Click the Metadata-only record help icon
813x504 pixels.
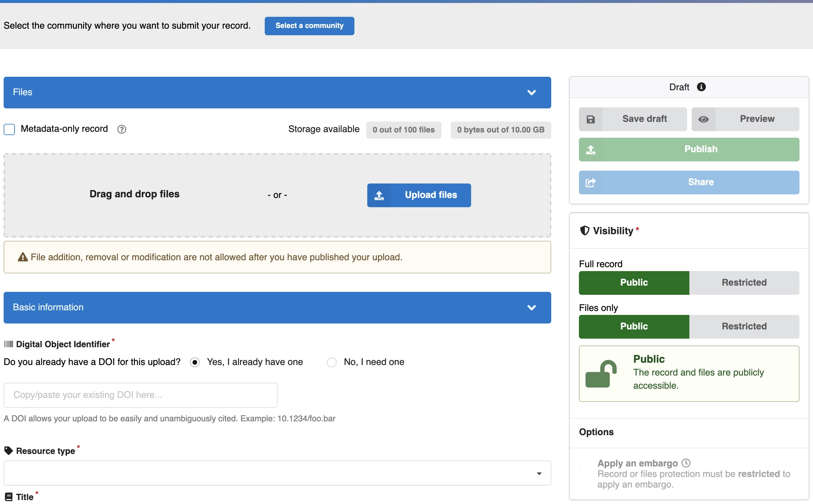tap(122, 129)
